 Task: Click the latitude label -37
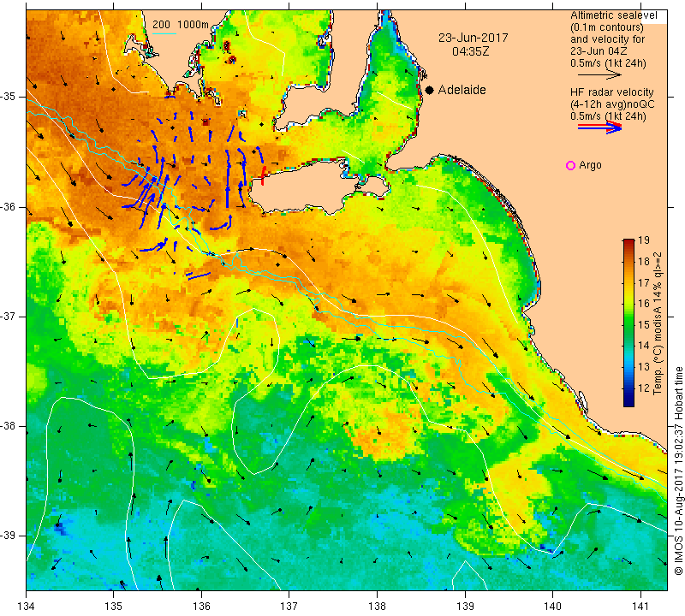[x=9, y=316]
